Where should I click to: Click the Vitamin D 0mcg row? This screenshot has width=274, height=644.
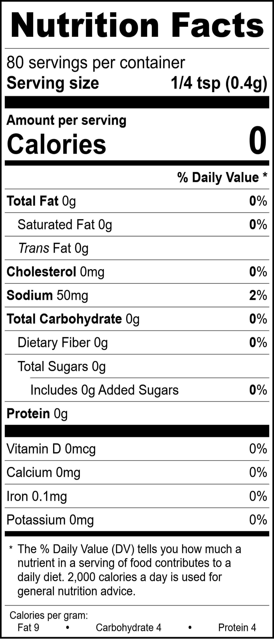[x=51, y=449]
